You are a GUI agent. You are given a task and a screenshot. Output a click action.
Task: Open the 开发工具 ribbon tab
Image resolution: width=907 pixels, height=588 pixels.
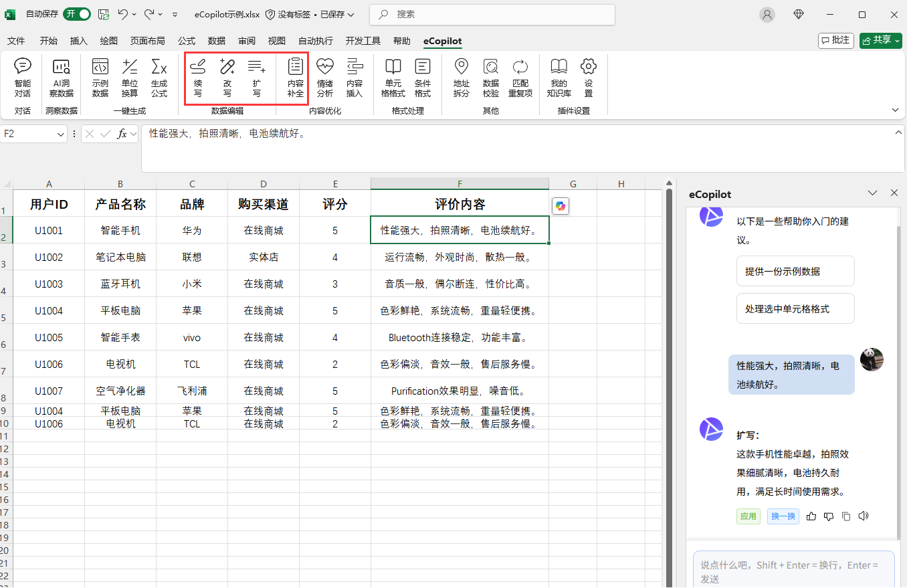(x=363, y=41)
